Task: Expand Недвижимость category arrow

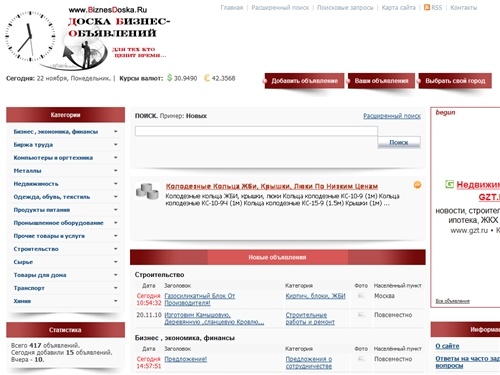Action: click(115, 184)
